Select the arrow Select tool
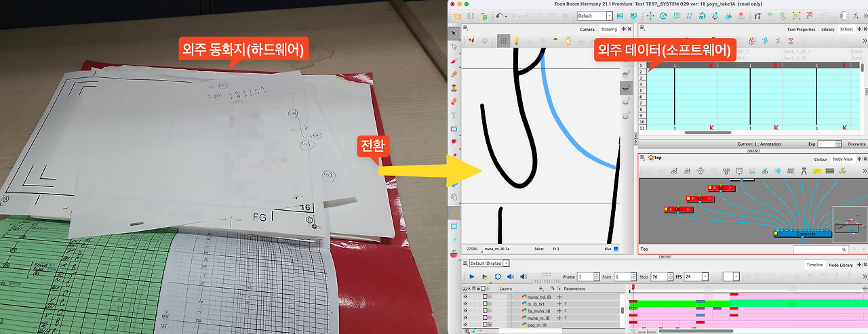This screenshot has height=334, width=868. coord(454,34)
